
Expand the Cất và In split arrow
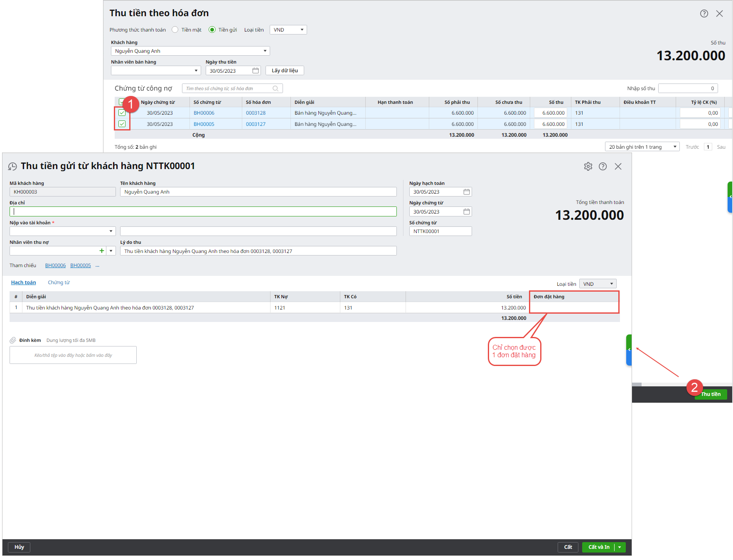tap(620, 547)
